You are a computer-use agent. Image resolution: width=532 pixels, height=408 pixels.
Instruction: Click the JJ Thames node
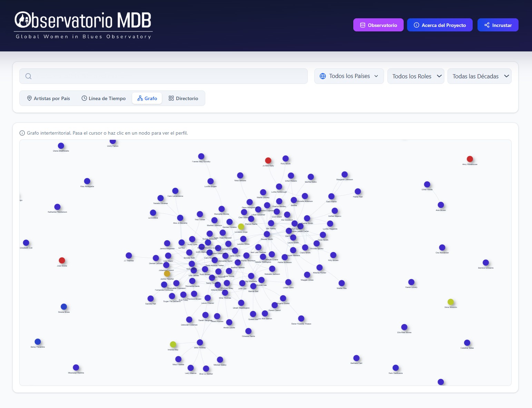(x=129, y=255)
